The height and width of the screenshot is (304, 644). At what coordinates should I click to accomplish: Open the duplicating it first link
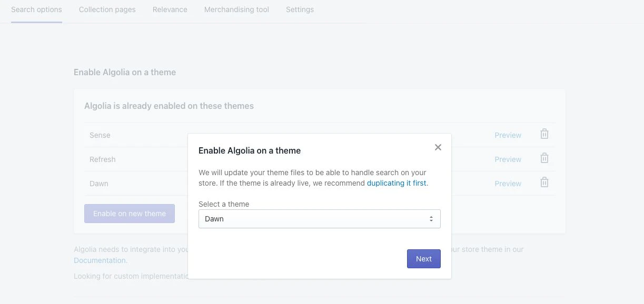point(395,183)
